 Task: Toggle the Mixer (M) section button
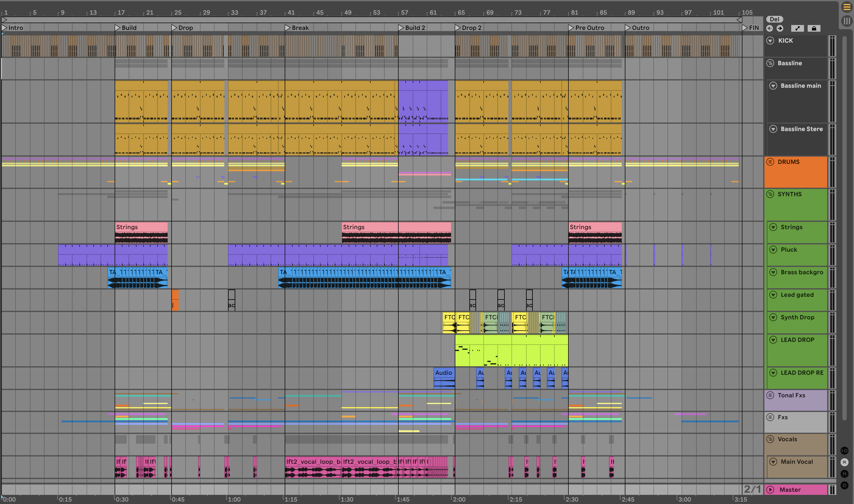(x=844, y=474)
